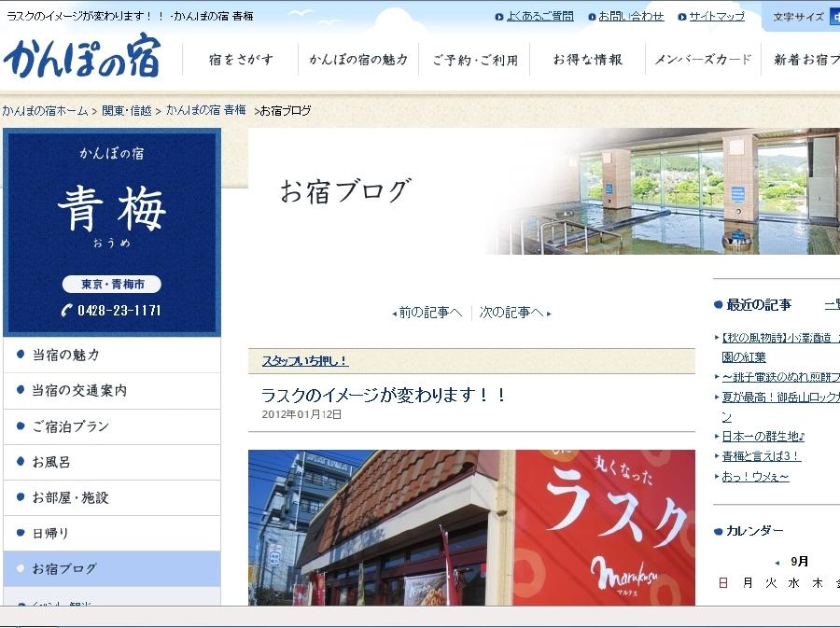Viewport: 840px width, 628px height.
Task: Open メンバーズカード menu
Action: [x=704, y=60]
